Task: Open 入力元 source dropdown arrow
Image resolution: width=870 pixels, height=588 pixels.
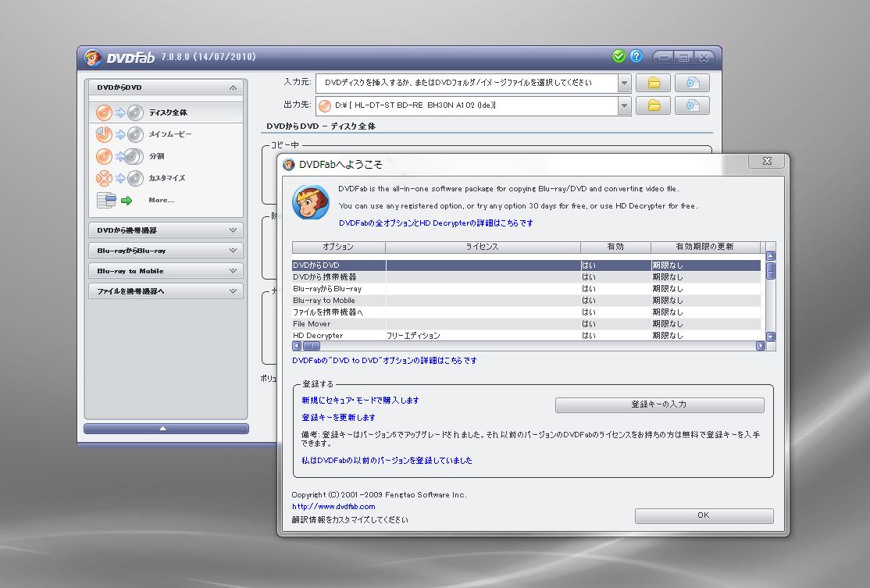Action: point(624,84)
